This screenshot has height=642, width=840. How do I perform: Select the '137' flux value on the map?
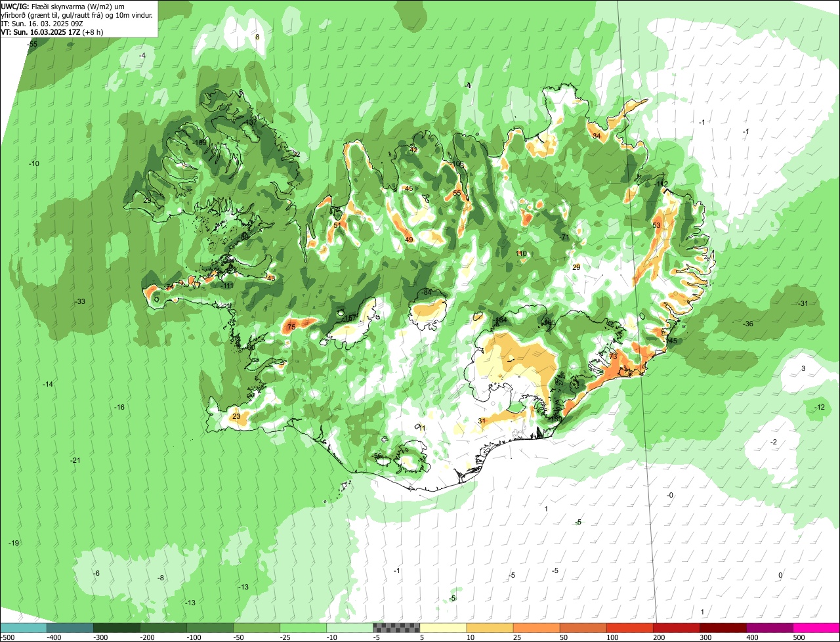tap(251, 123)
